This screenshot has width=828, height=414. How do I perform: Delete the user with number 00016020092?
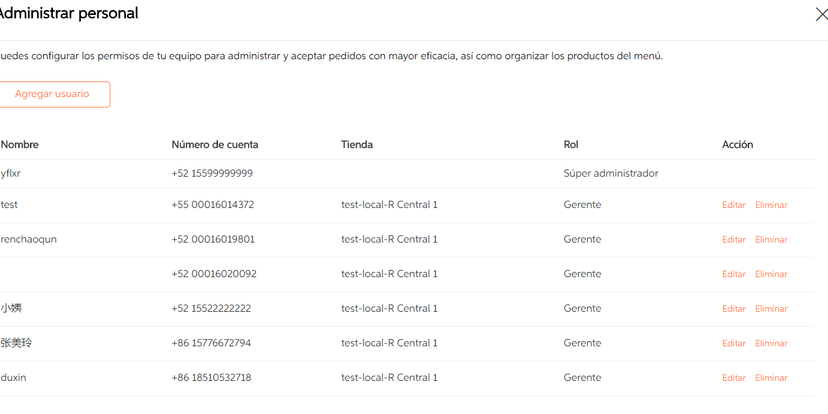click(x=771, y=274)
